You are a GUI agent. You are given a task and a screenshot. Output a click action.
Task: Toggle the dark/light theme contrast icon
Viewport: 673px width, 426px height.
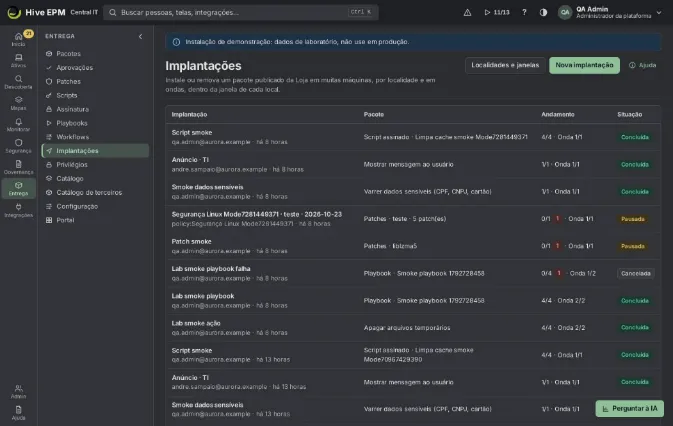click(543, 12)
